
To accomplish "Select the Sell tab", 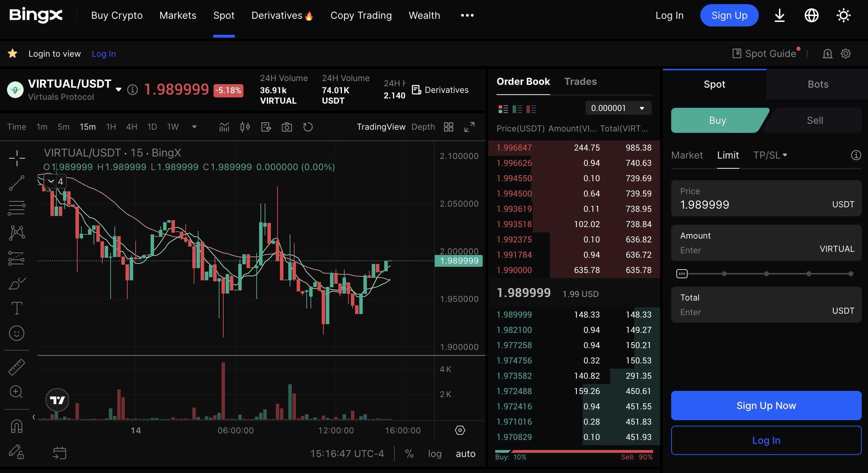I will [814, 120].
